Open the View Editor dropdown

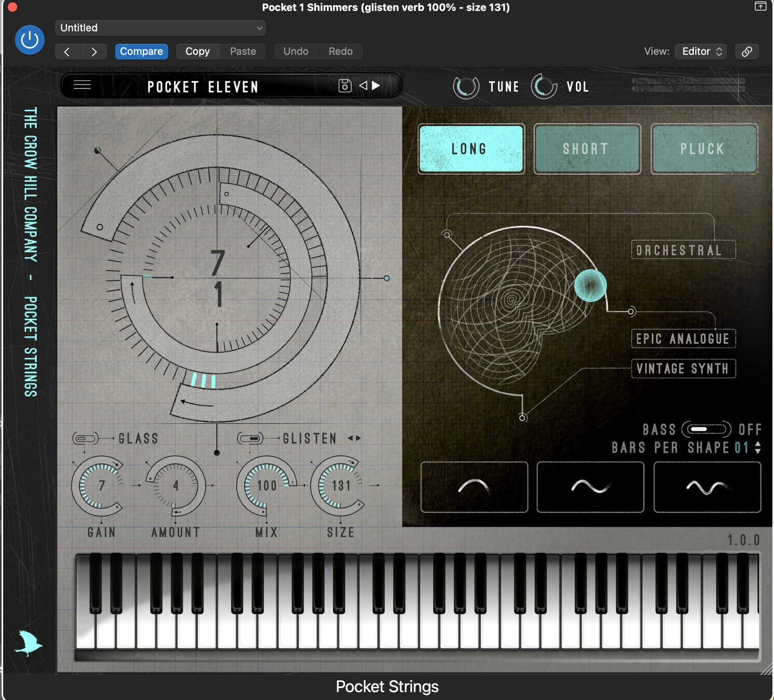coord(701,52)
